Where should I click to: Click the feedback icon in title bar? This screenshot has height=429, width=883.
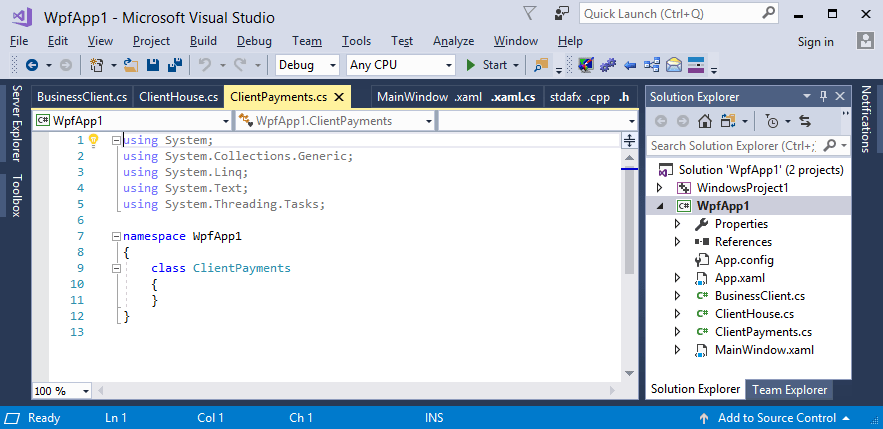click(x=562, y=13)
